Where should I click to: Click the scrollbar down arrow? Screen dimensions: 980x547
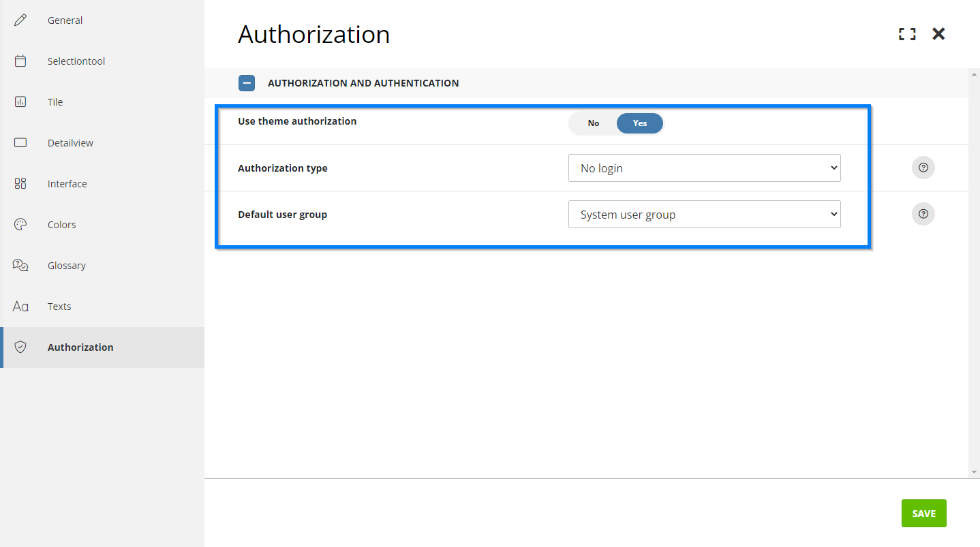coord(974,472)
